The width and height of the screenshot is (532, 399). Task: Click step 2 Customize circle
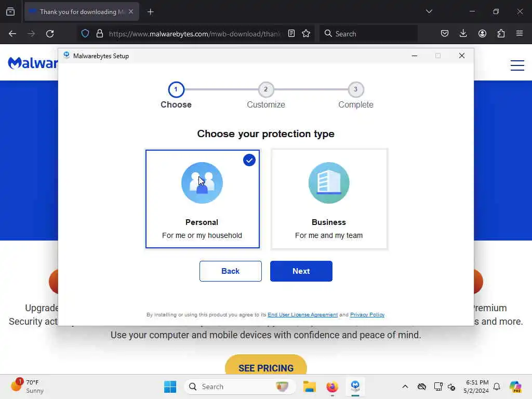266,89
